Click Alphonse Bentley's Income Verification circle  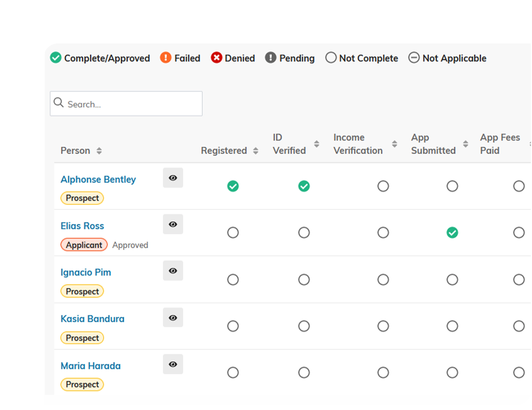(x=383, y=186)
